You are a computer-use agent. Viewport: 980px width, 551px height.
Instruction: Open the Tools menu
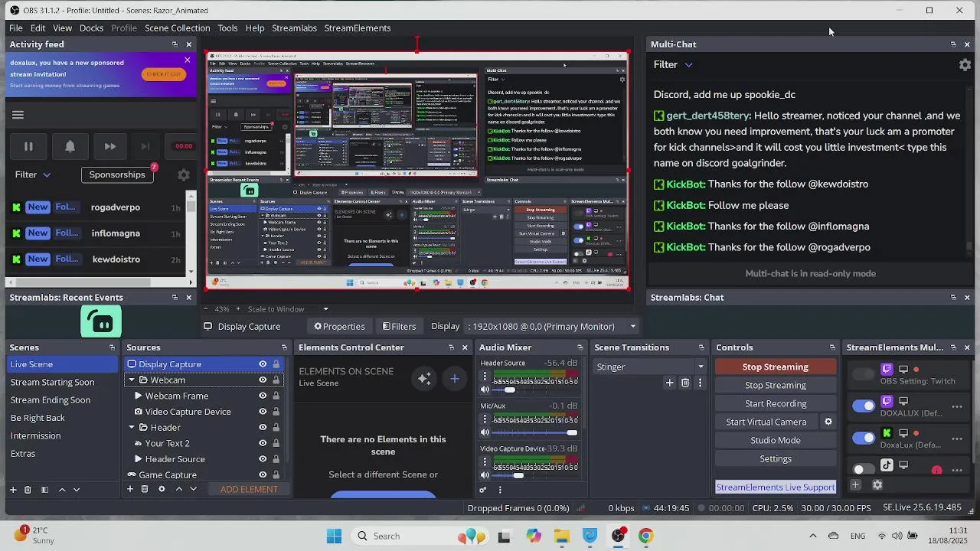[x=227, y=28]
